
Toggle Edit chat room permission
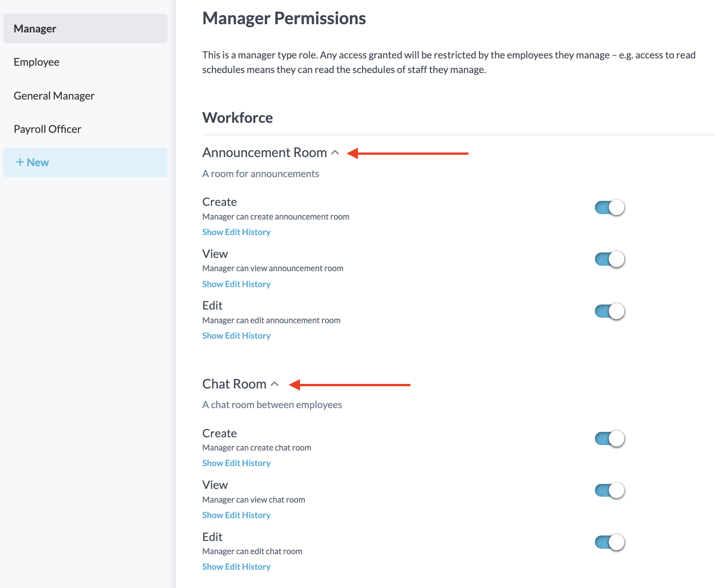tap(610, 542)
